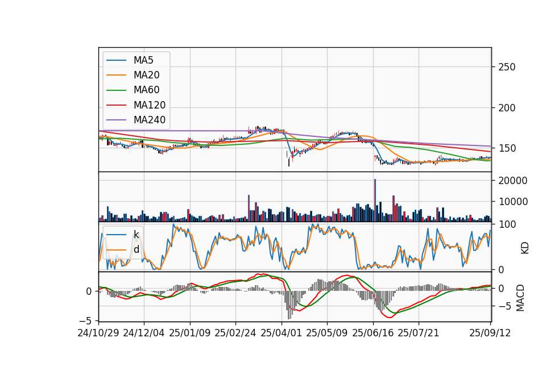Click the 25/02/24 date label

click(235, 333)
